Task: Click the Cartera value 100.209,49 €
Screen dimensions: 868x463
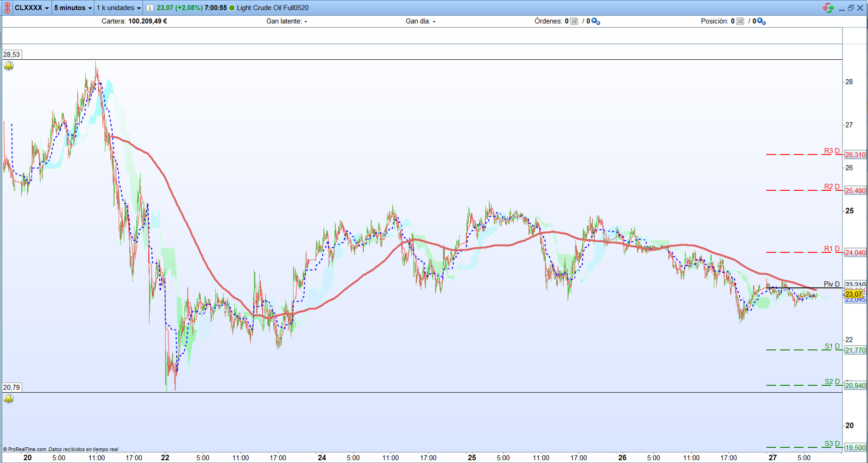Action: [x=148, y=21]
